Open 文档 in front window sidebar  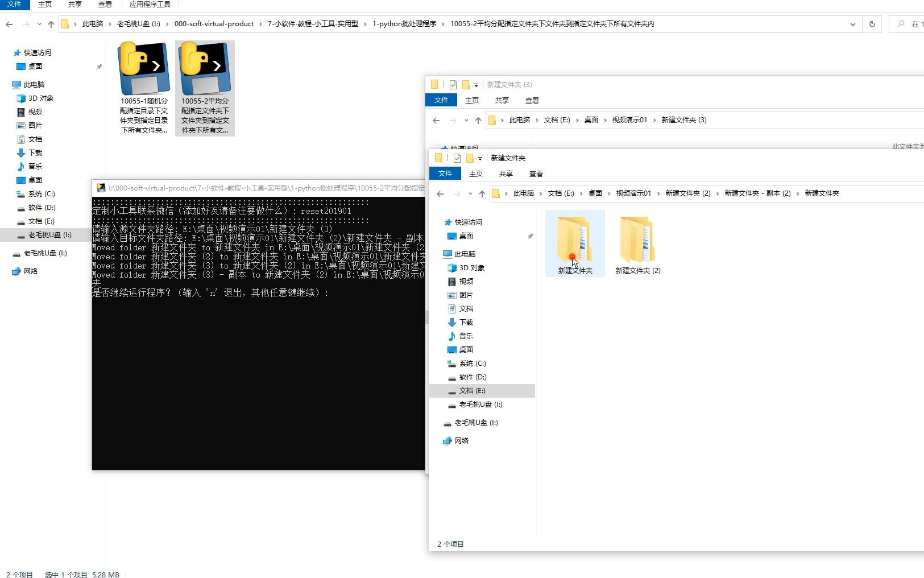pos(466,308)
